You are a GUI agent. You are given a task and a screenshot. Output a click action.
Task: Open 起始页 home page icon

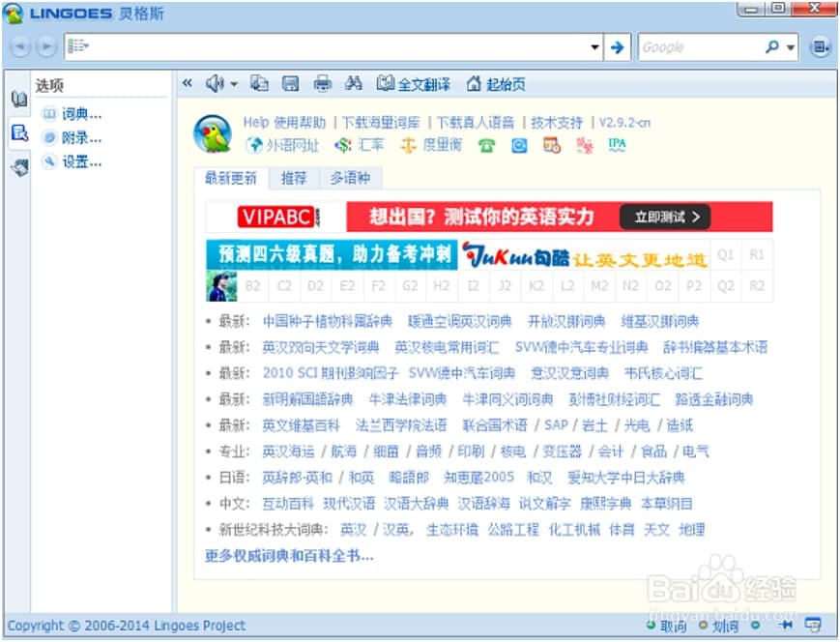496,84
